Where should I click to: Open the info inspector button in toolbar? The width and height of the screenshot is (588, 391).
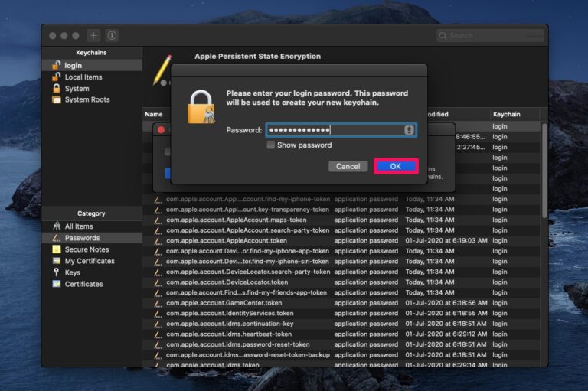tap(112, 36)
